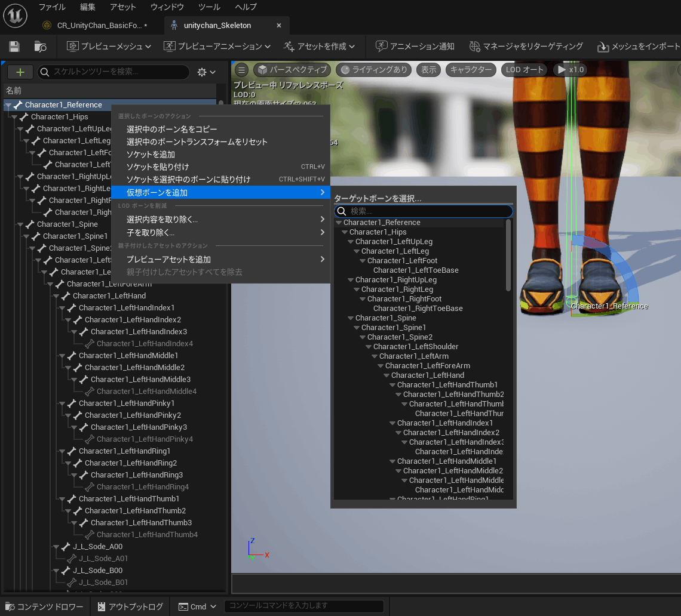The height and width of the screenshot is (616, 681).
Task: Collapse Character1_Hips in target bone list
Action: coord(345,232)
